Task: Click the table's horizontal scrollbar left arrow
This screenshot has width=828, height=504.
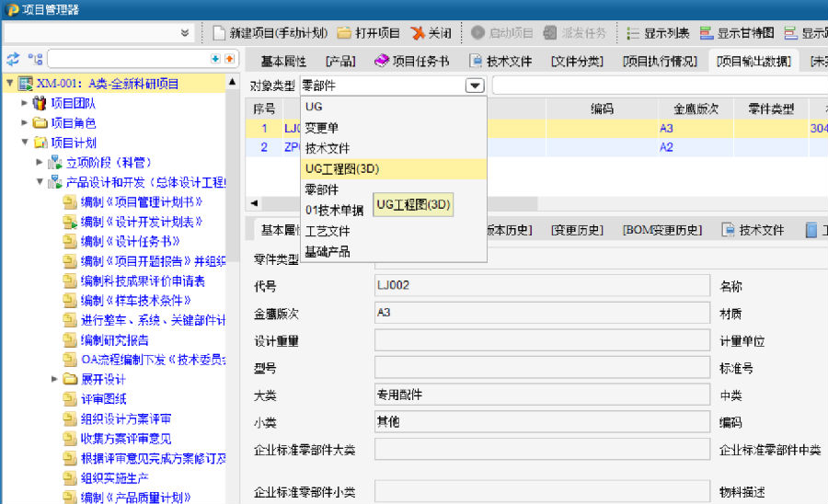Action: (254, 203)
